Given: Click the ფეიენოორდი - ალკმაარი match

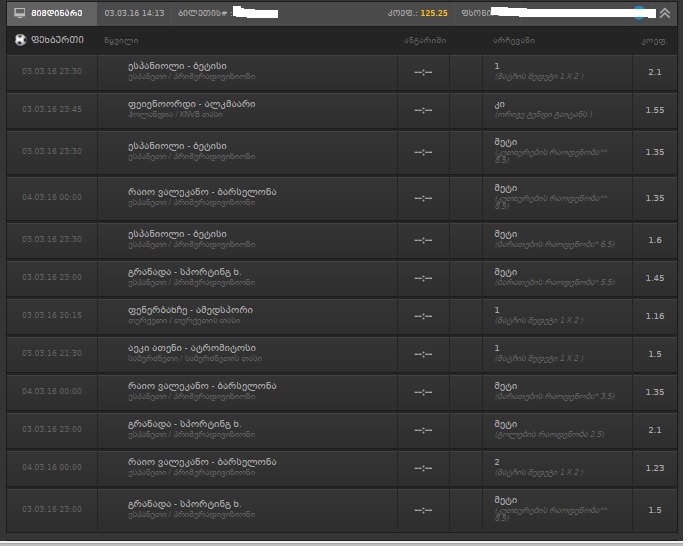Looking at the screenshot, I should [191, 104].
